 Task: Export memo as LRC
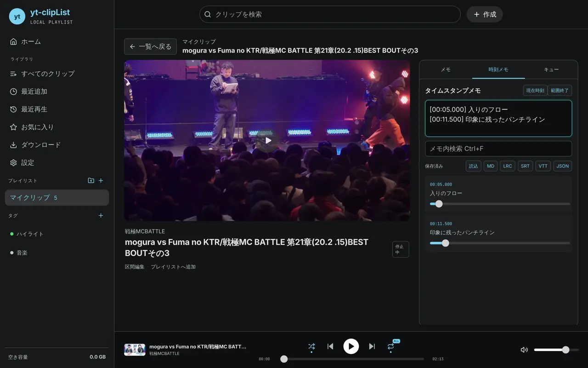click(x=508, y=166)
